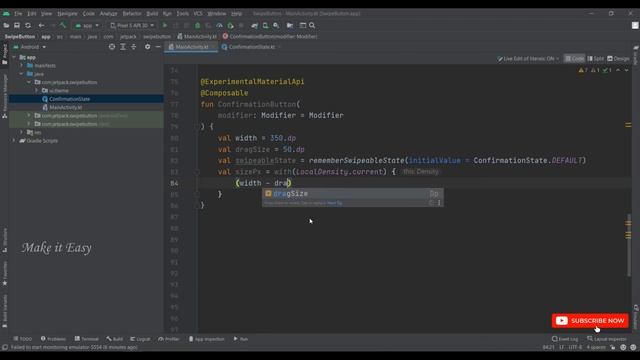Click the UTF-8 encoding in status bar

pos(575,347)
